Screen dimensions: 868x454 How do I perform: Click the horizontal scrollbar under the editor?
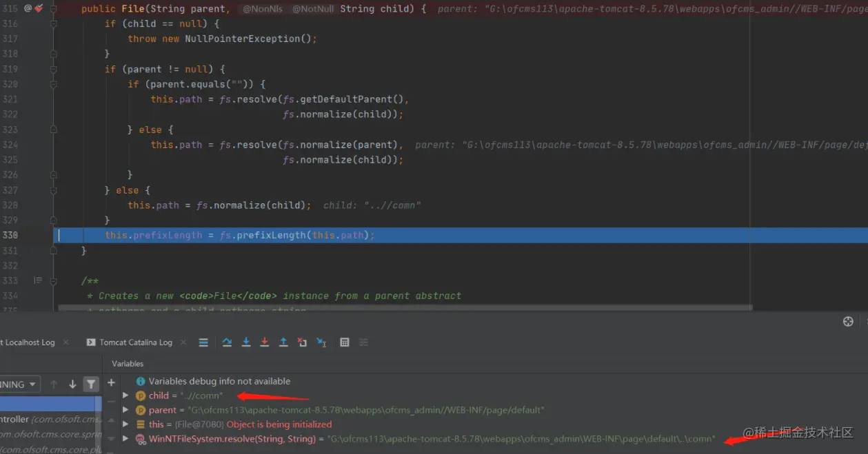405,308
